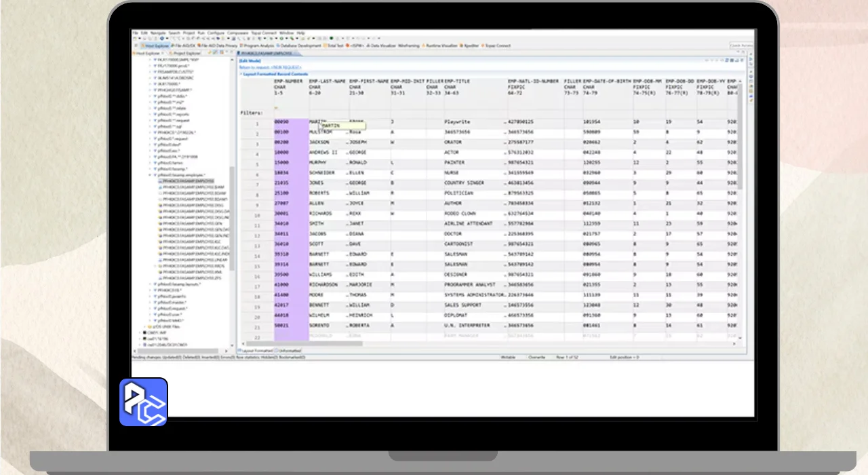Image resolution: width=868 pixels, height=475 pixels.
Task: Expand the z/OS UNIX Files tree node
Action: pos(145,326)
